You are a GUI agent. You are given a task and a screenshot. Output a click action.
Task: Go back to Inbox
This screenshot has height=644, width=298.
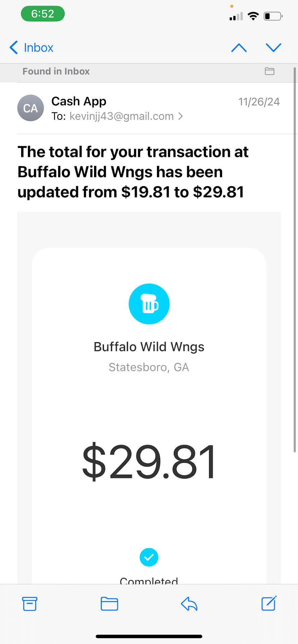tap(32, 48)
